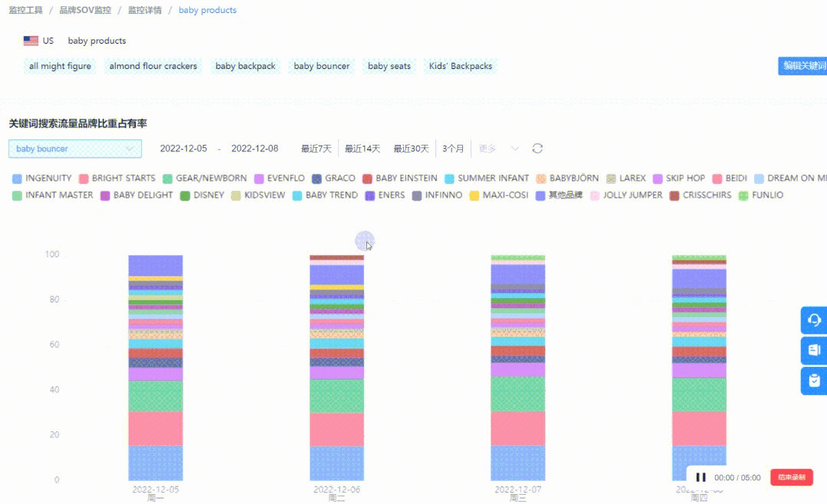
Task: Select the Kids' Backpacks keyword tag
Action: 461,66
